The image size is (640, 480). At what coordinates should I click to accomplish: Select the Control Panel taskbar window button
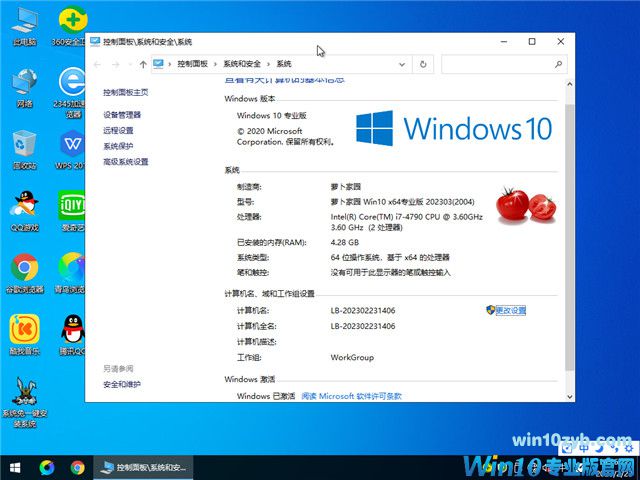pos(143,468)
